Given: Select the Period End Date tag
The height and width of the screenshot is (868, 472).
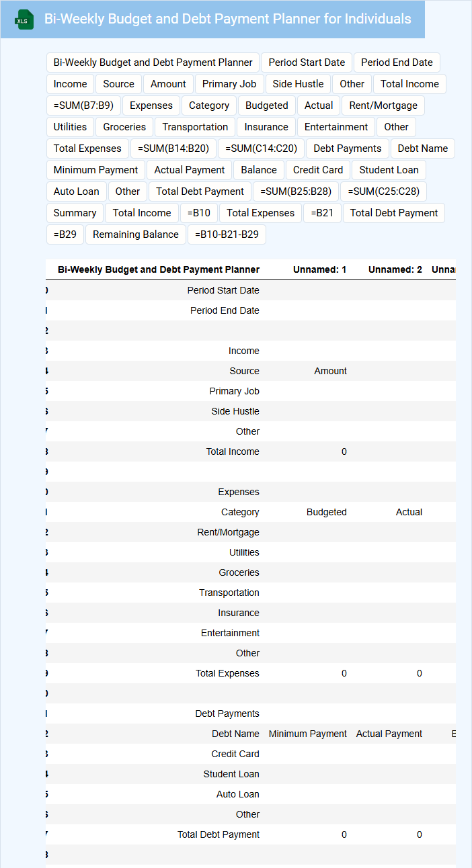Looking at the screenshot, I should (397, 62).
